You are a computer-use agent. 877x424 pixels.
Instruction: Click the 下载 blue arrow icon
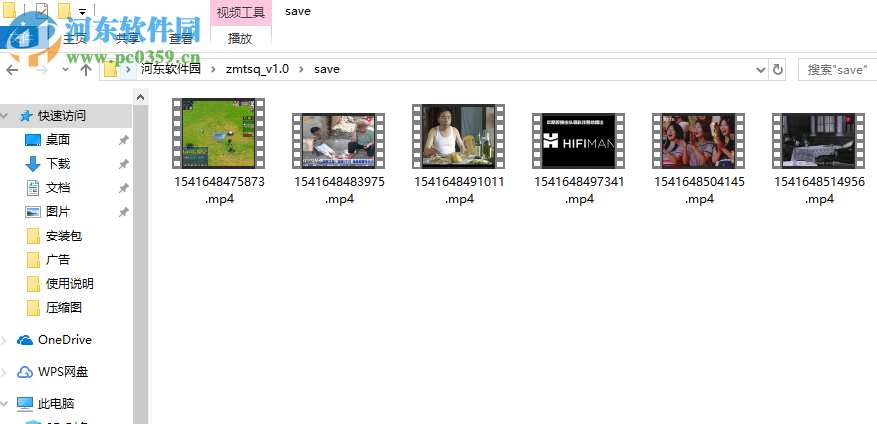click(x=34, y=164)
